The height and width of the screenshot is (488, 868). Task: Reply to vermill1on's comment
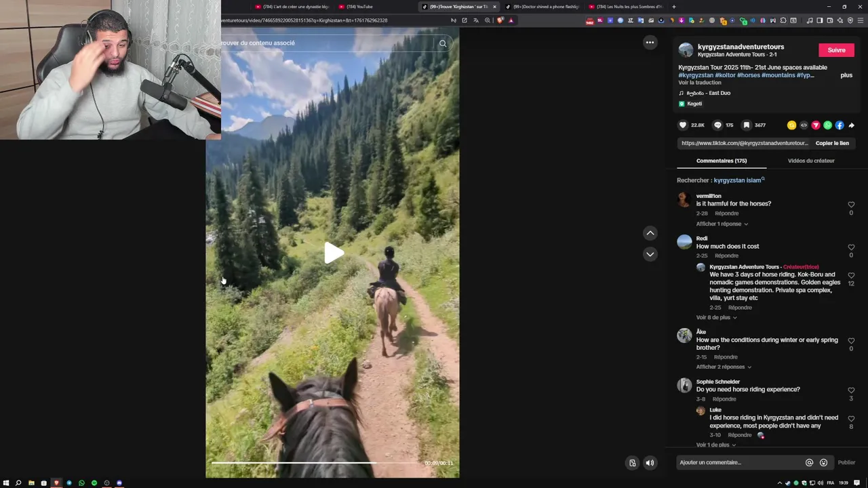pyautogui.click(x=726, y=213)
